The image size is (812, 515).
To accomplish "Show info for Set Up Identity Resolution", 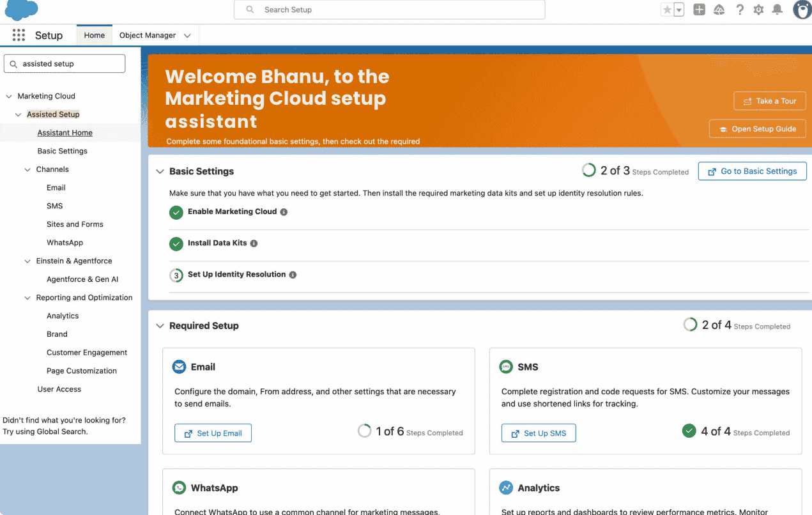I will pos(293,275).
